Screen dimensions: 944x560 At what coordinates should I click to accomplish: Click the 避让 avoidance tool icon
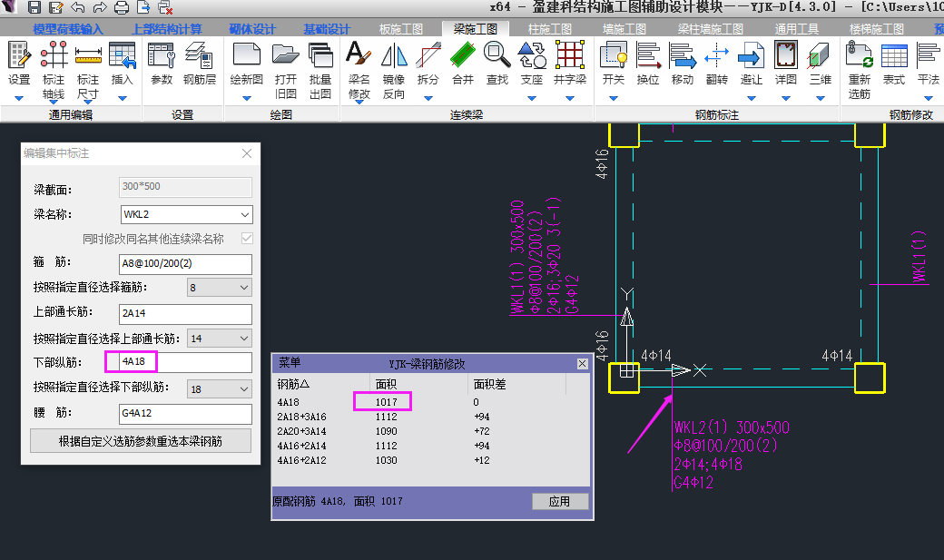click(x=752, y=55)
